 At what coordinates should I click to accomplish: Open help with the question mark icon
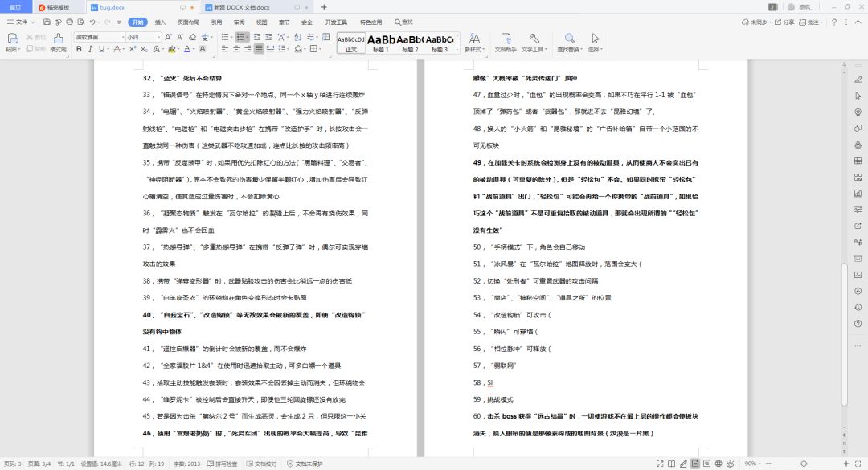coord(834,22)
